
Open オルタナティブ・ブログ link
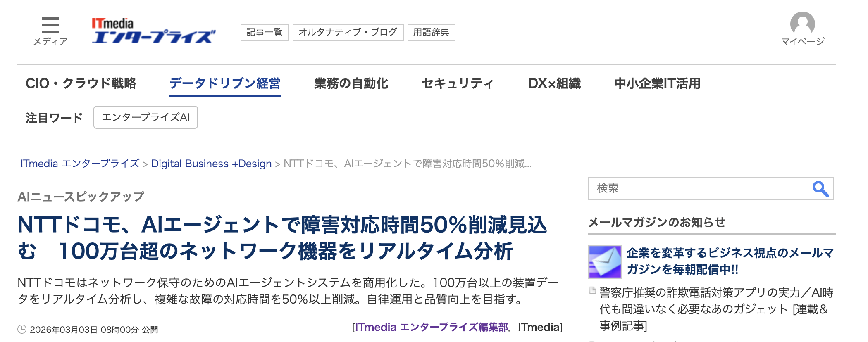pos(348,32)
